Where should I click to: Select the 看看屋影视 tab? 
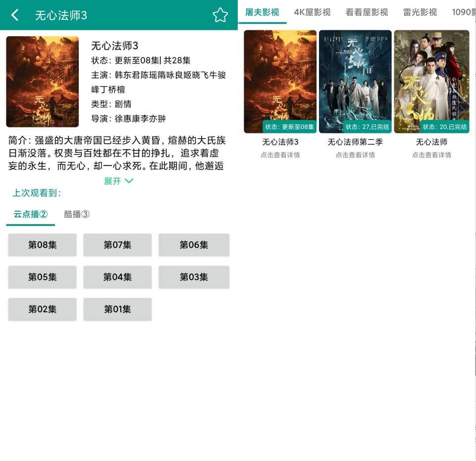point(367,12)
